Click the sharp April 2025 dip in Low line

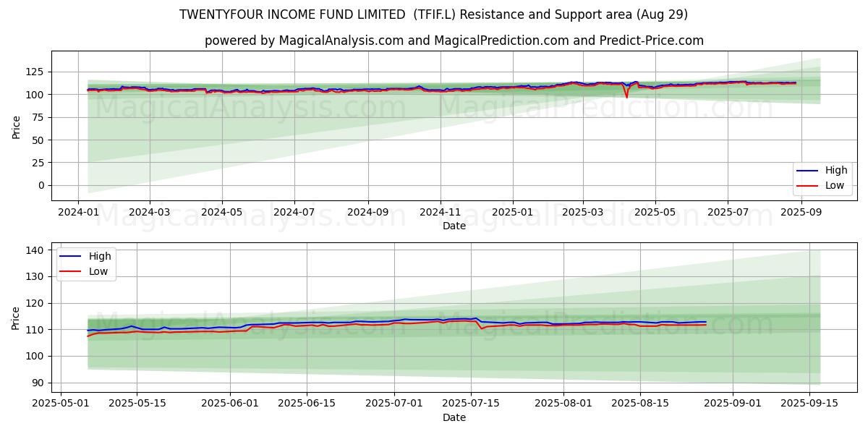click(626, 96)
